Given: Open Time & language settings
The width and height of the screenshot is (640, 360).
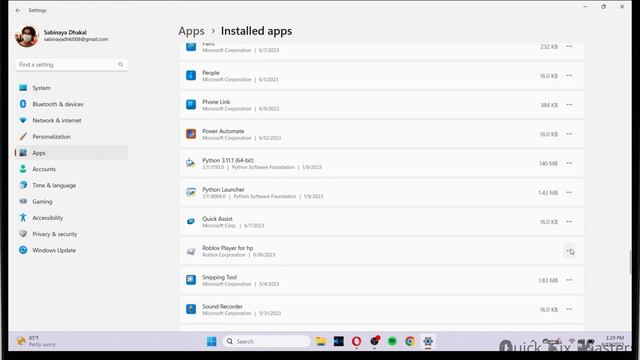Looking at the screenshot, I should coord(71,185).
